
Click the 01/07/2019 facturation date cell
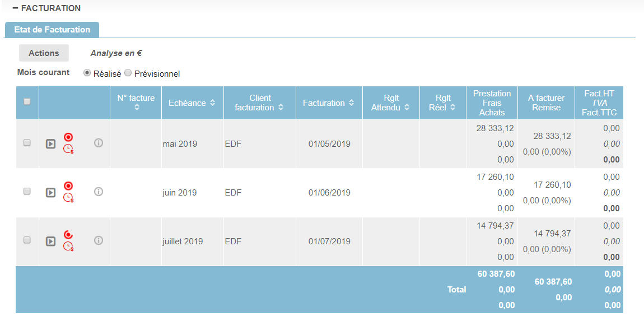click(329, 241)
